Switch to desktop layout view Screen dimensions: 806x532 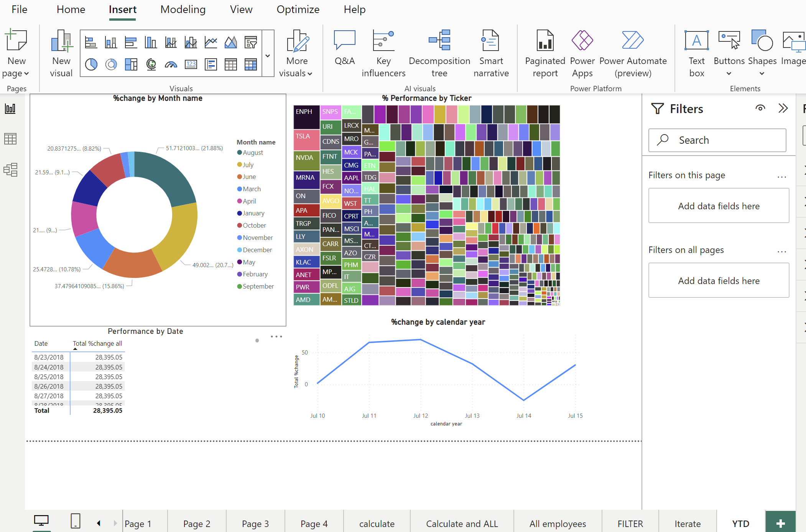pos(41,521)
